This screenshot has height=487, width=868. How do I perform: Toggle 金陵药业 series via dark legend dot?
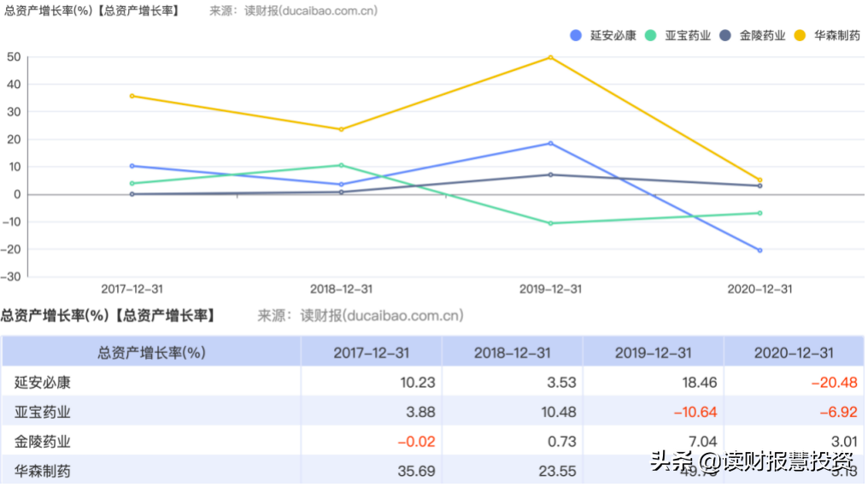coord(725,35)
